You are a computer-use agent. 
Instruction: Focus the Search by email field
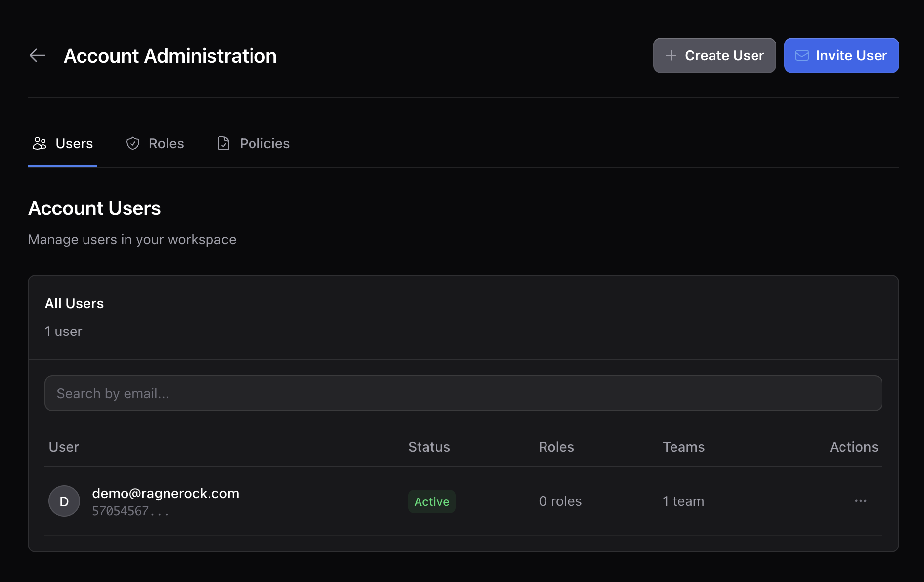coord(463,393)
